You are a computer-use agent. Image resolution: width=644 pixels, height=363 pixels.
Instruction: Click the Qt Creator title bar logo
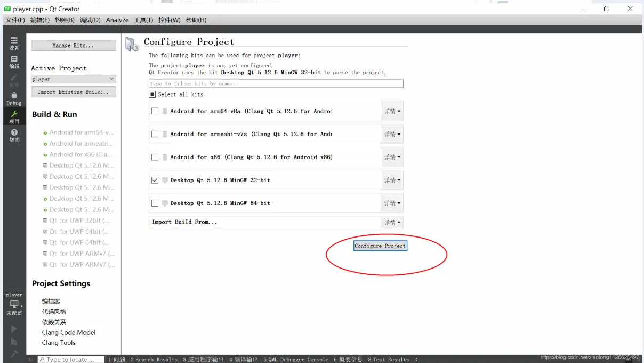click(x=7, y=9)
